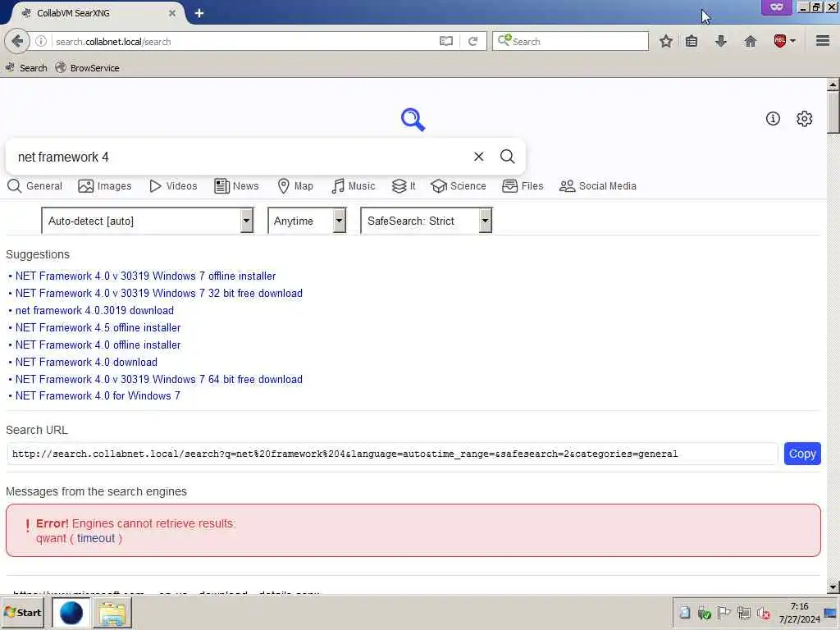Screen dimensions: 840x630
Task: Open the Auto-detect language dropdown
Action: point(148,221)
